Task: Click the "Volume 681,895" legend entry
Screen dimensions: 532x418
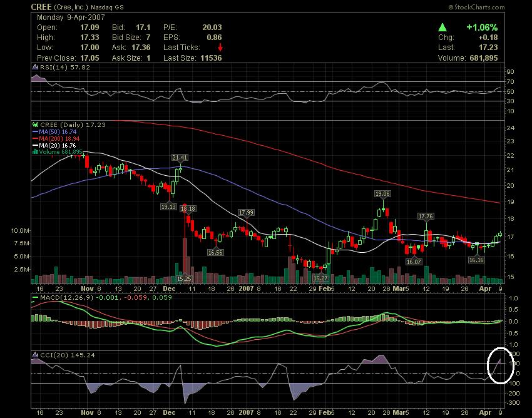Action: pyautogui.click(x=61, y=151)
